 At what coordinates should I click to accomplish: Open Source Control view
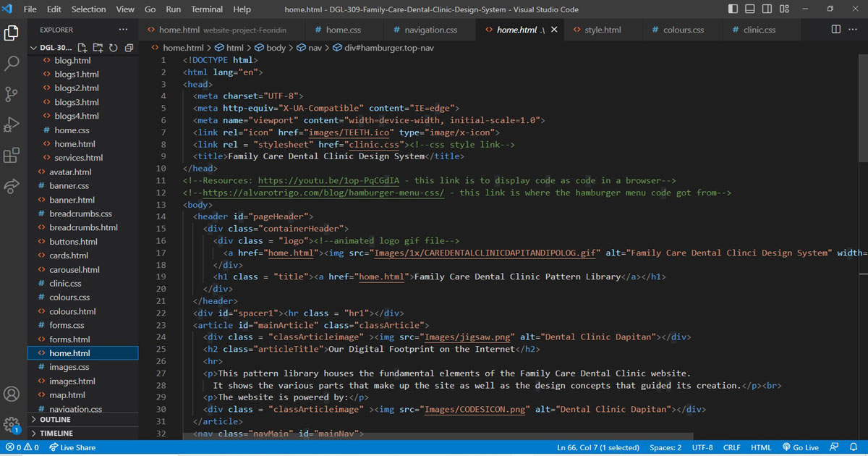coord(12,94)
